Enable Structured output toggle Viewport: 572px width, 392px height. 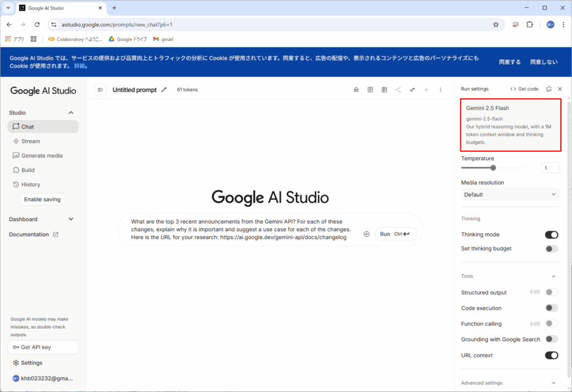551,292
